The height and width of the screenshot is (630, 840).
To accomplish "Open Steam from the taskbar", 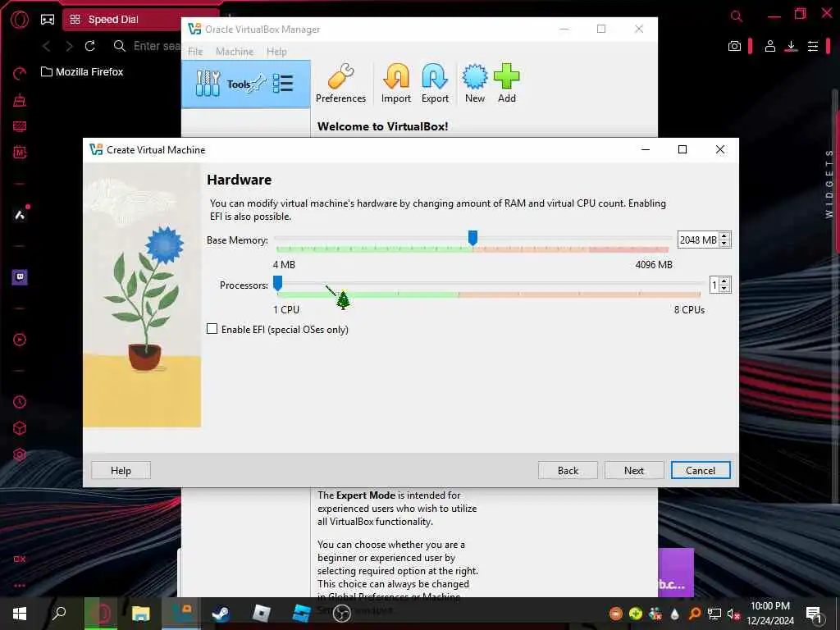I will 221,614.
